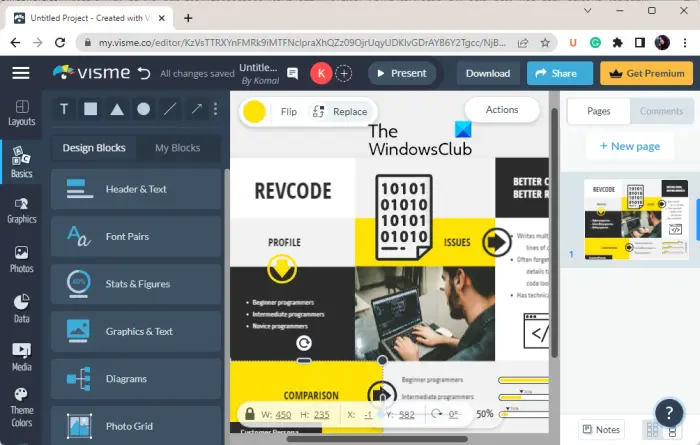Toggle the aspect ratio lock
This screenshot has width=700, height=445.
[x=250, y=414]
